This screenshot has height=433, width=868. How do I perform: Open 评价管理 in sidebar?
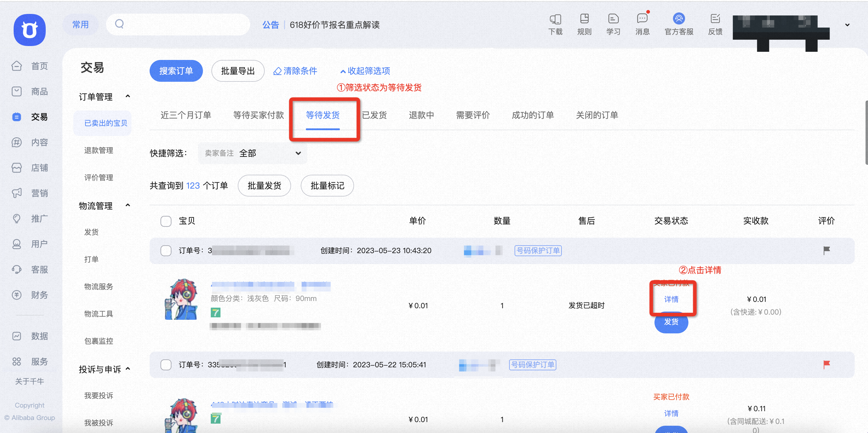(x=99, y=177)
